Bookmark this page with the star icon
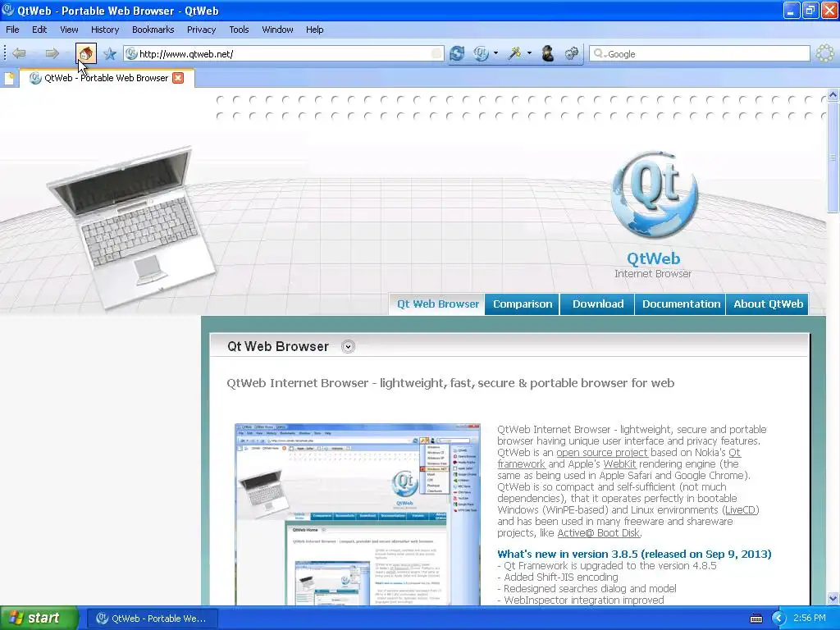 coord(110,53)
